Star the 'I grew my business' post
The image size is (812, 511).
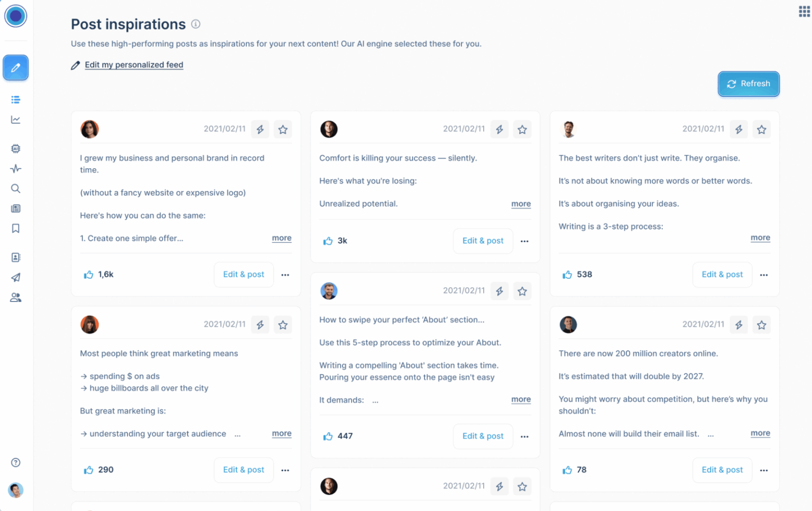(283, 129)
